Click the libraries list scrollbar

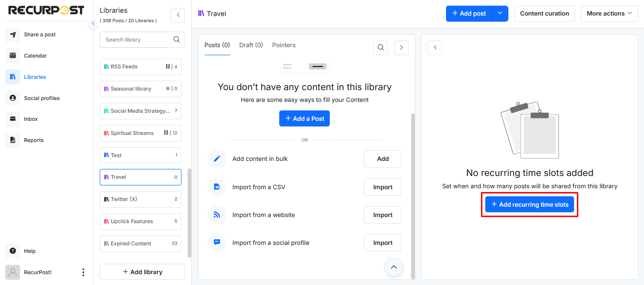click(189, 213)
